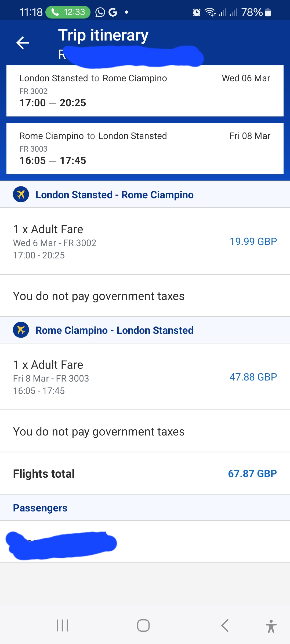Tap the redacted passenger name row
290x644 pixels.
pyautogui.click(x=145, y=542)
